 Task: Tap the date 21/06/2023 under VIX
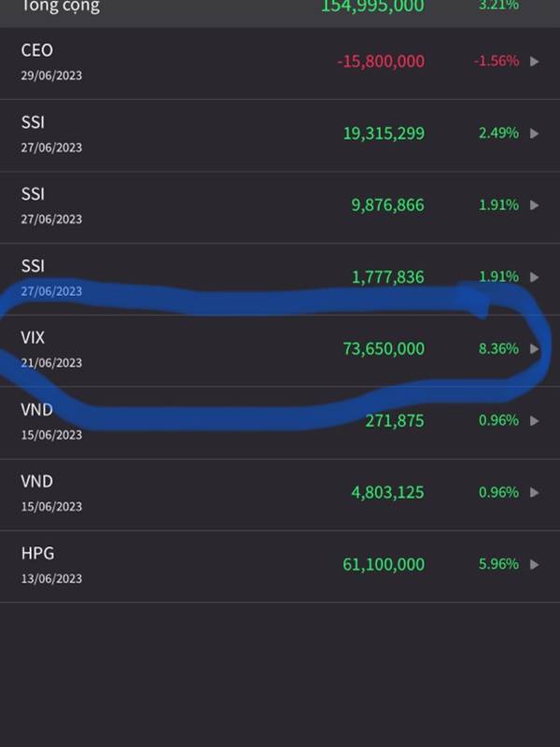click(x=51, y=362)
